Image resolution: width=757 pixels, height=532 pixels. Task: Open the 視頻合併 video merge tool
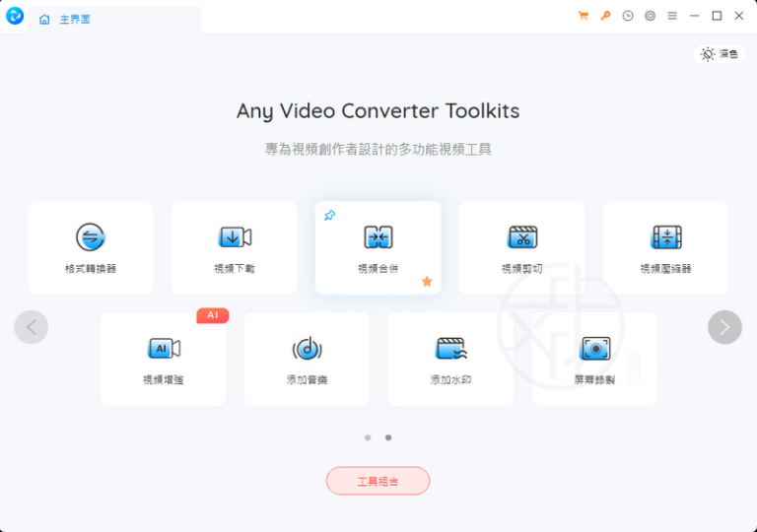click(x=378, y=247)
